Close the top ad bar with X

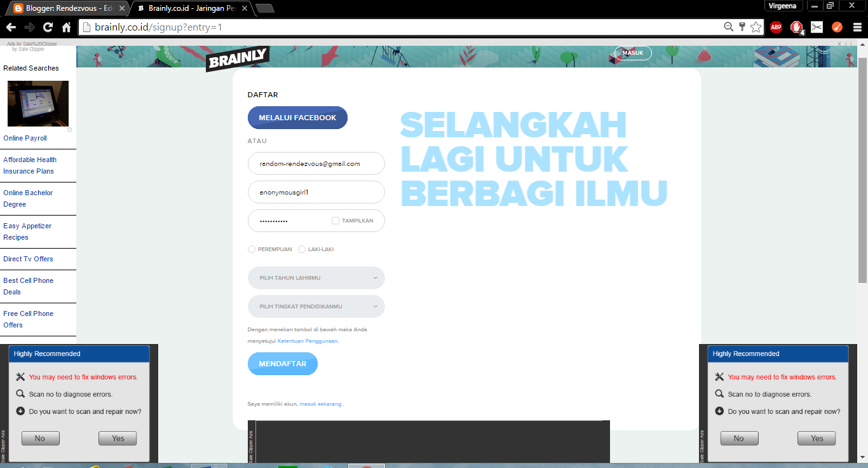click(839, 44)
